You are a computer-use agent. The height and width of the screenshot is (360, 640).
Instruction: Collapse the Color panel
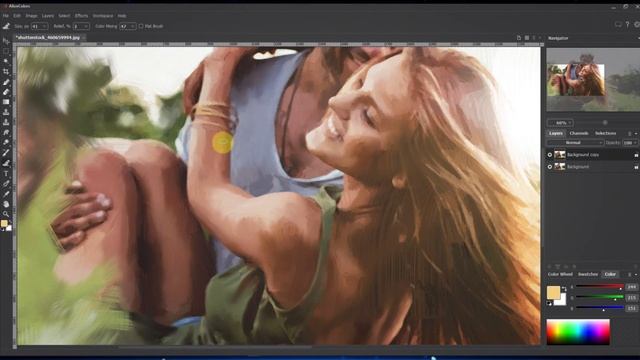click(636, 274)
